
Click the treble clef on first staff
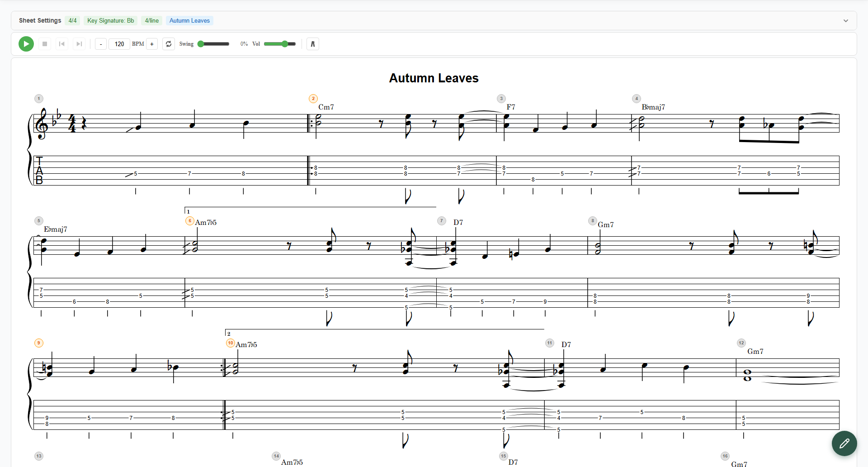pyautogui.click(x=42, y=124)
